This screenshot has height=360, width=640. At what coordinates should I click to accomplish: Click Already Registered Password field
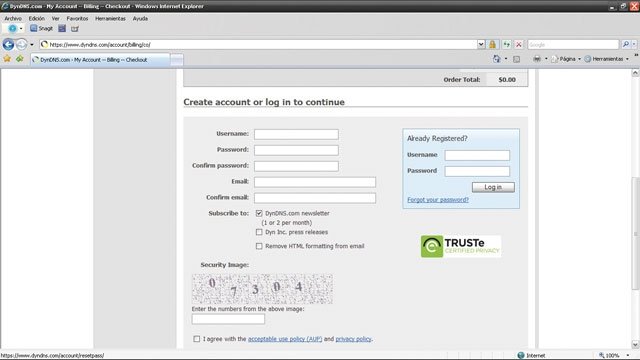pos(477,171)
